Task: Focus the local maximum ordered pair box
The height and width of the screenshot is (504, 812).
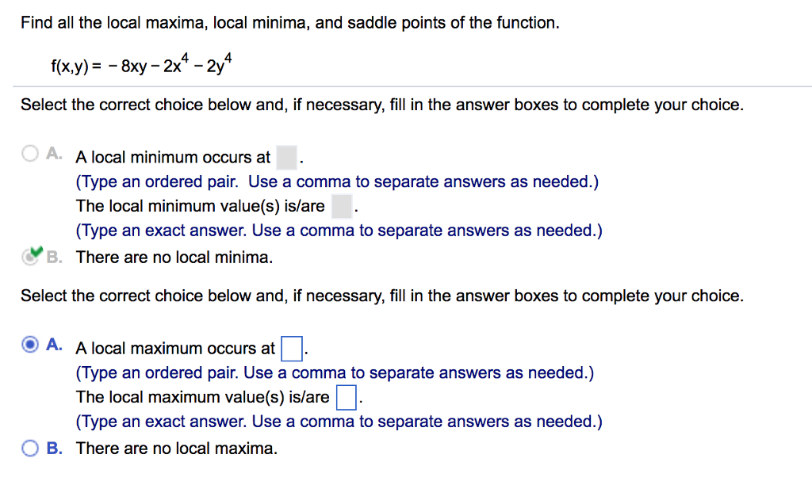Action: tap(291, 348)
